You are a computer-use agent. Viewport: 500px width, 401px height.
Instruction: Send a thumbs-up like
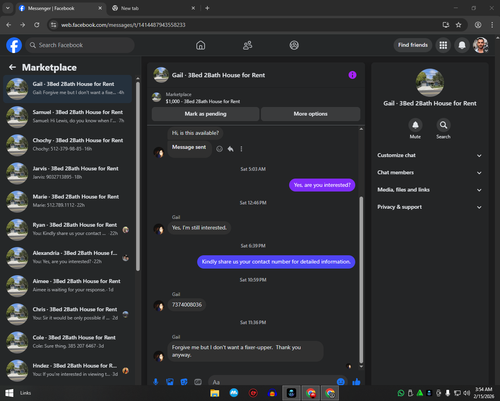pos(356,382)
